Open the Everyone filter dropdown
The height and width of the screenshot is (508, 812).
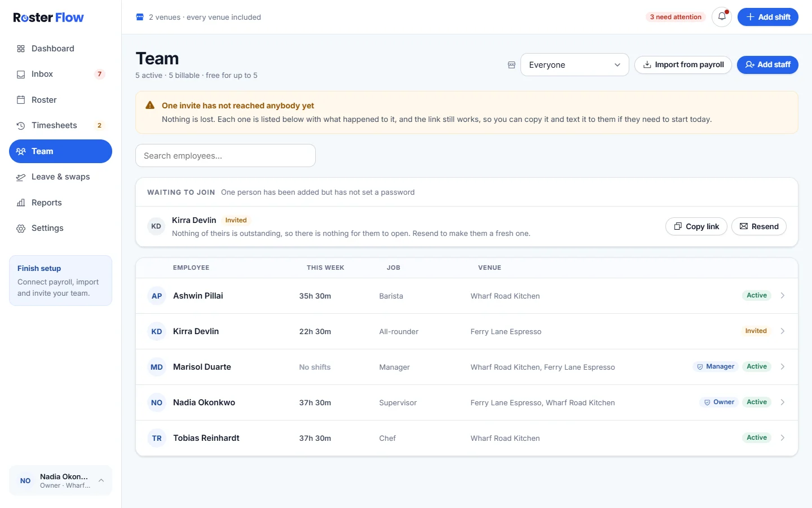575,65
